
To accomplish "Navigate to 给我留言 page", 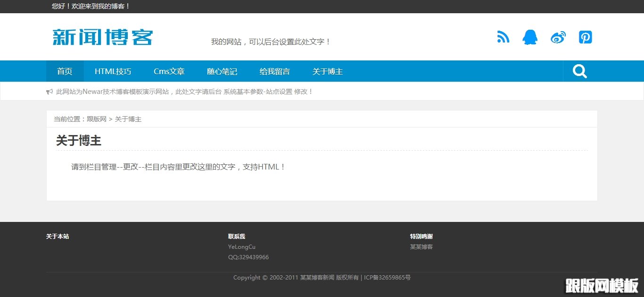I will 275,71.
